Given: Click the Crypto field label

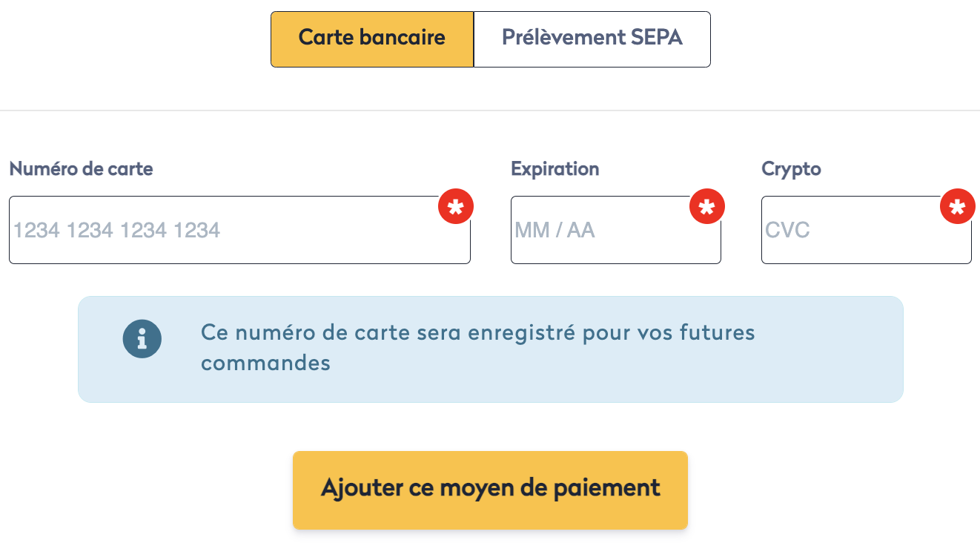Looking at the screenshot, I should pyautogui.click(x=791, y=169).
